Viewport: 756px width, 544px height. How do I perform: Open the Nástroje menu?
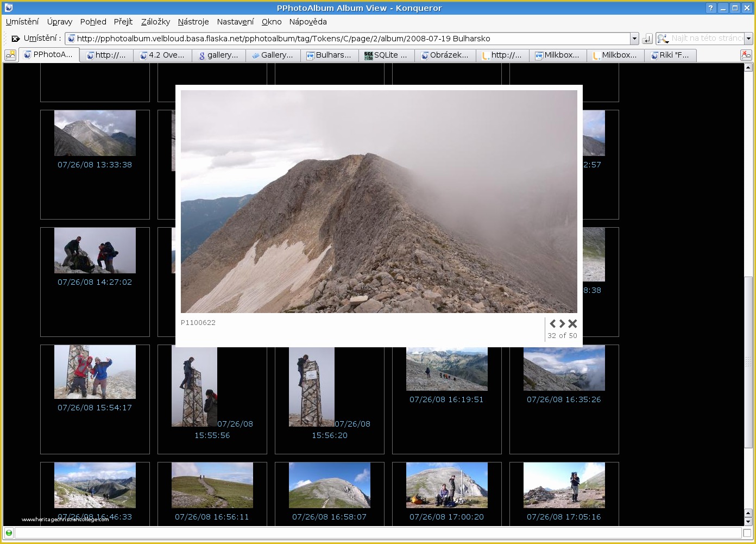coord(193,22)
